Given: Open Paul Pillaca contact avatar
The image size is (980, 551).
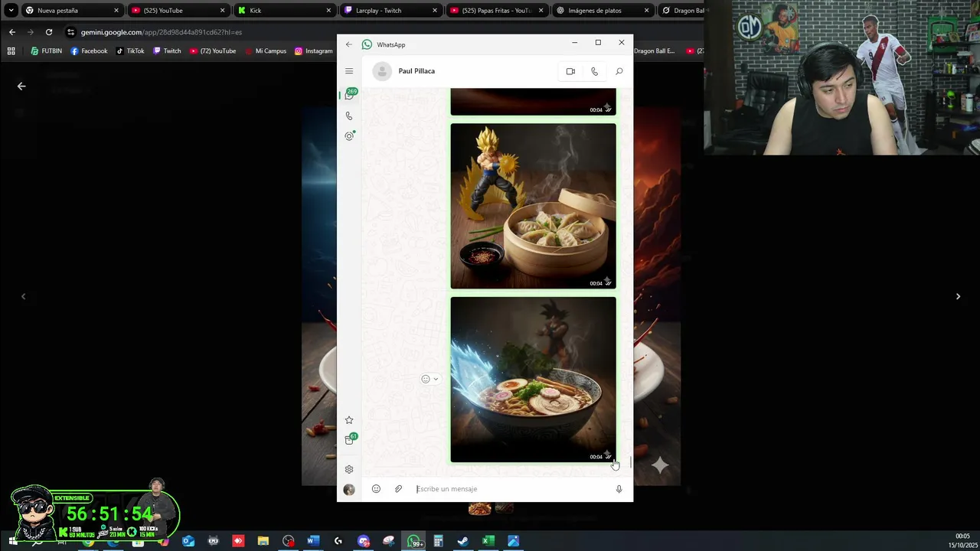Looking at the screenshot, I should tap(382, 71).
